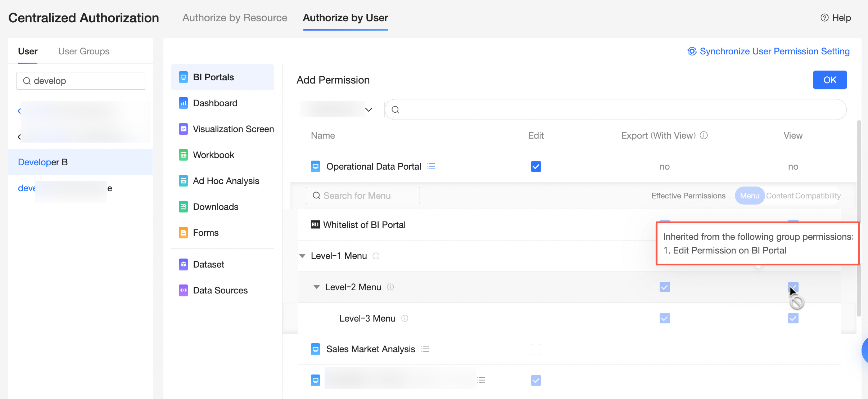Toggle Export checkbox for Level-3 Menu
This screenshot has height=399, width=868.
click(664, 318)
